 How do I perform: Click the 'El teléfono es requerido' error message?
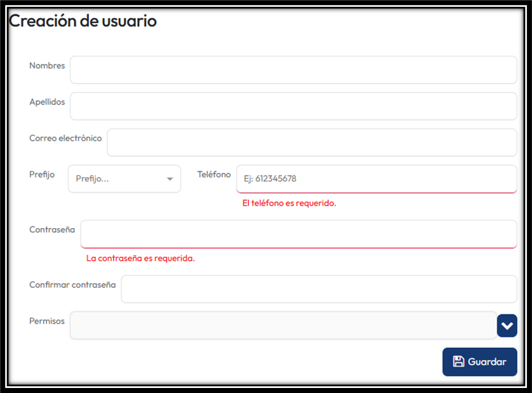coord(289,203)
